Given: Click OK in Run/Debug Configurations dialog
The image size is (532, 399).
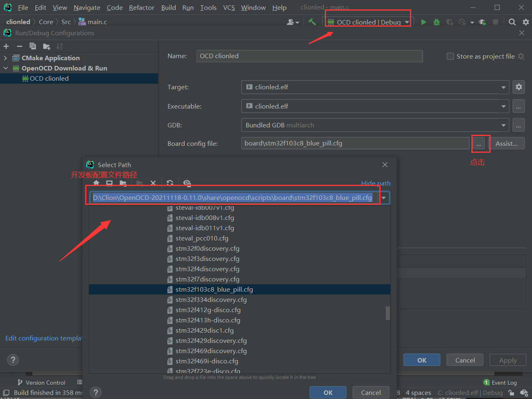Looking at the screenshot, I should [422, 360].
